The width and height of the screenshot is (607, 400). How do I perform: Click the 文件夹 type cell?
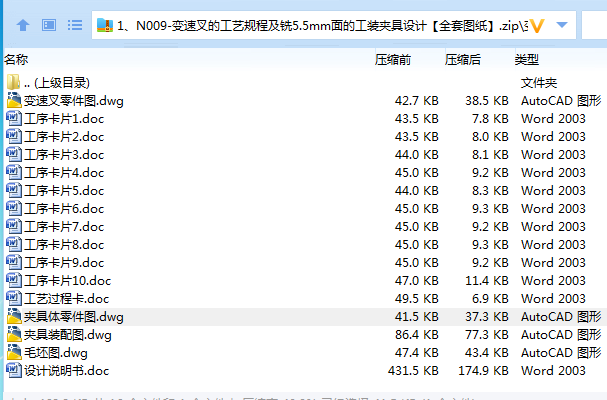point(539,82)
